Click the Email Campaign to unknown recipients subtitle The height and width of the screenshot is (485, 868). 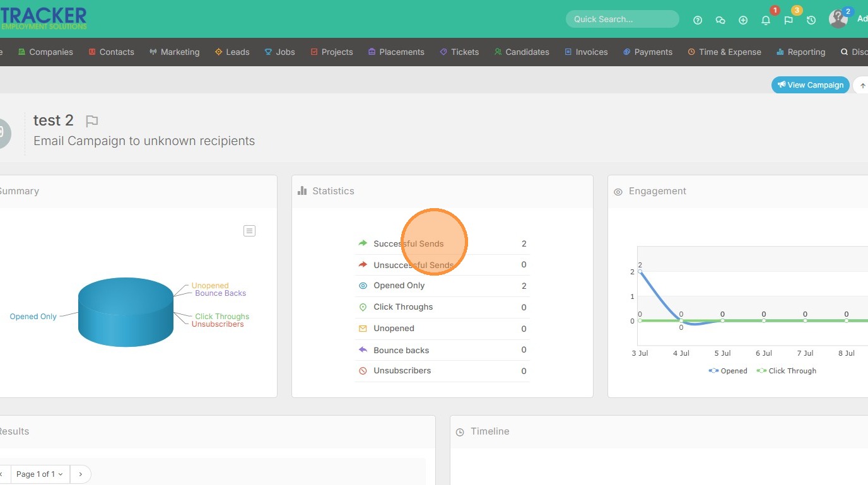pyautogui.click(x=144, y=141)
